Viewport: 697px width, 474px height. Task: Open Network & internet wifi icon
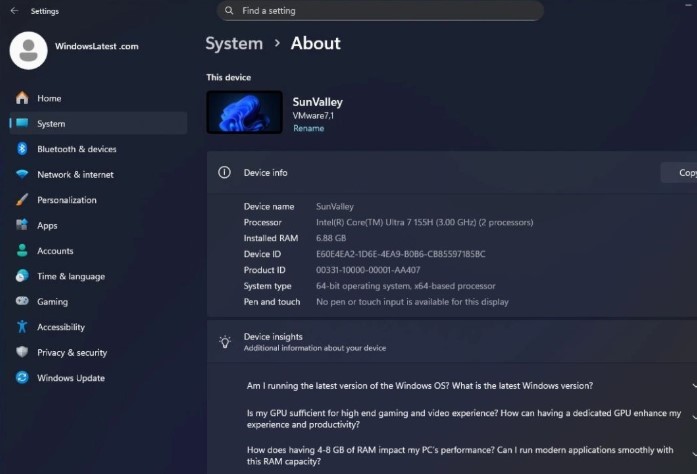pos(22,174)
